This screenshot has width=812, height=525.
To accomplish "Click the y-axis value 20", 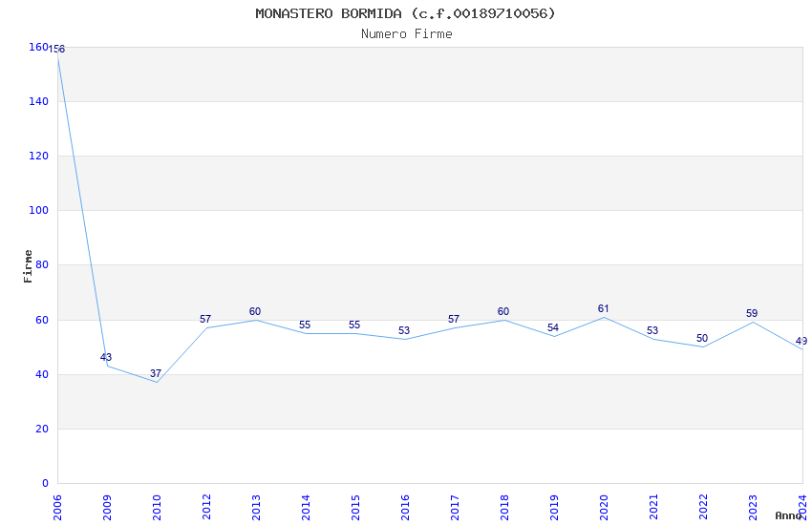I will click(x=42, y=430).
